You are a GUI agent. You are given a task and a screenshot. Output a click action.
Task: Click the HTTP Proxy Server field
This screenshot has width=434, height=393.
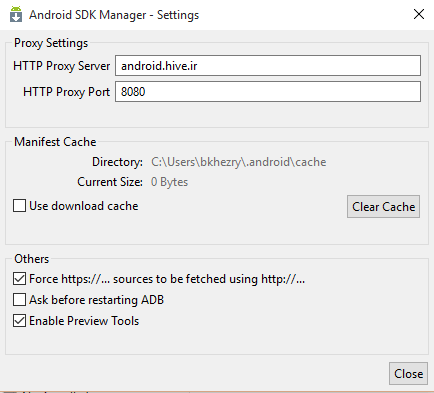pyautogui.click(x=268, y=66)
